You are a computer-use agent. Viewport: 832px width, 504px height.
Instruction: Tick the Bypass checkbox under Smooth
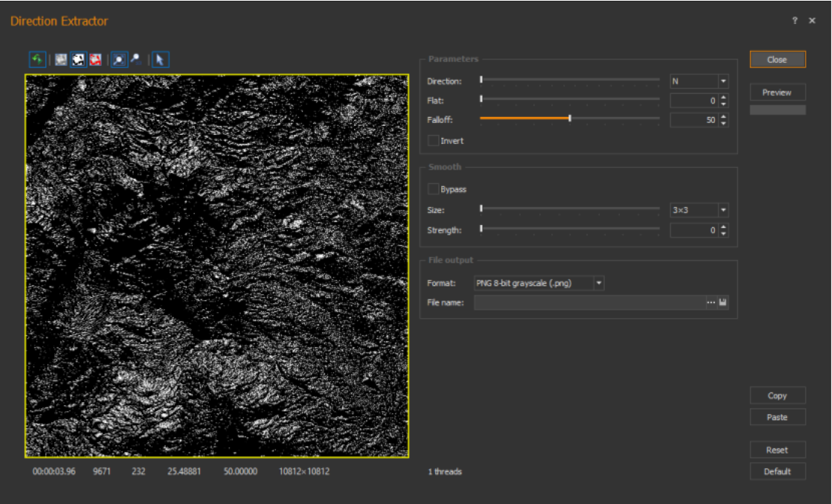(x=433, y=189)
